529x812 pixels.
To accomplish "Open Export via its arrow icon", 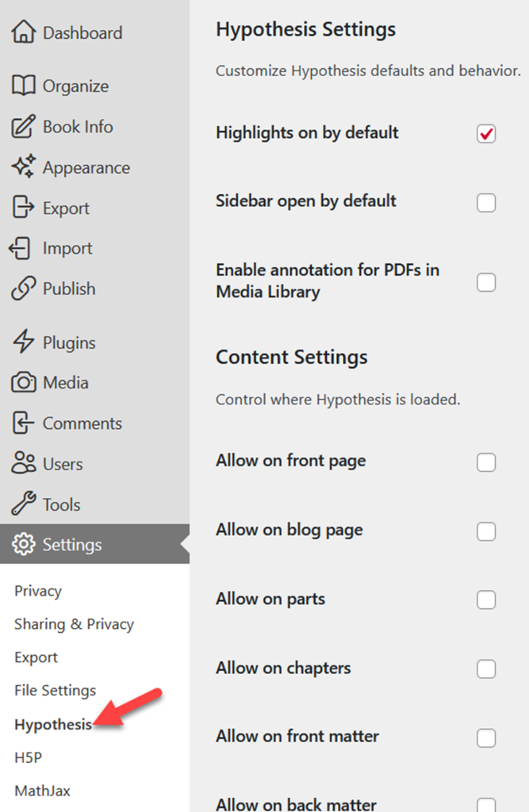I will (x=24, y=208).
